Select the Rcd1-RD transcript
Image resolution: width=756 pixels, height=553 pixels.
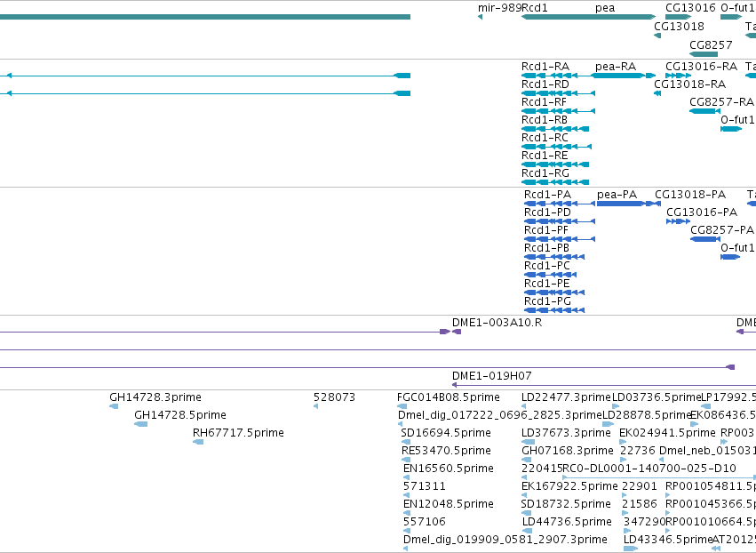(x=545, y=84)
